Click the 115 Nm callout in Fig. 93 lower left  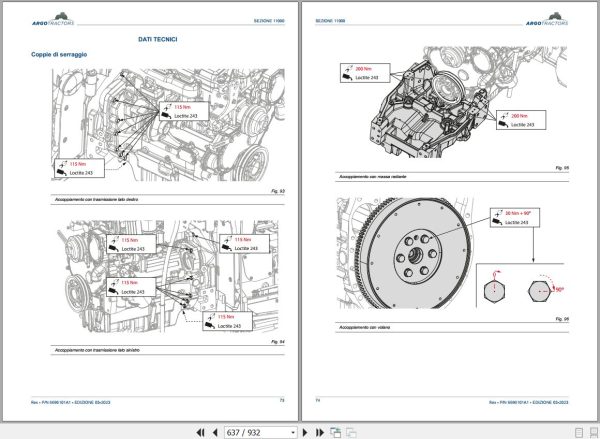coord(79,168)
